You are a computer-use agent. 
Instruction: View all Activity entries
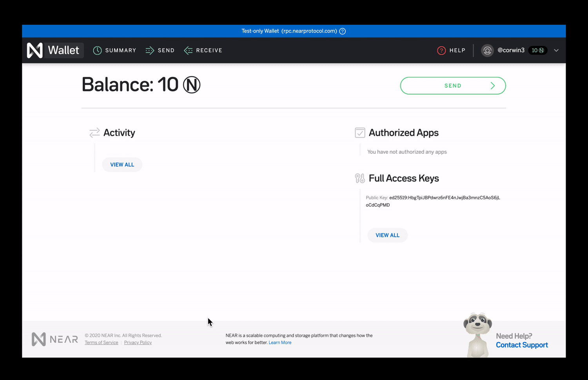pyautogui.click(x=122, y=165)
